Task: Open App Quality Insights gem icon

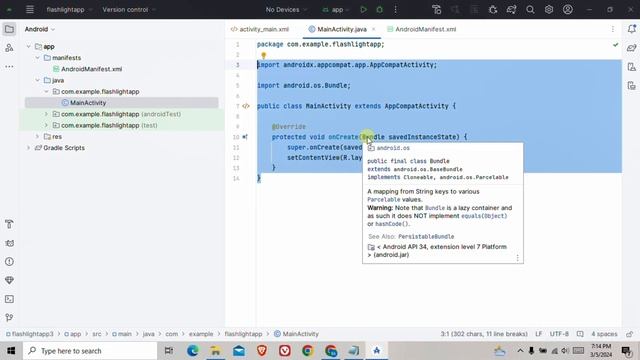Action: pos(9,280)
